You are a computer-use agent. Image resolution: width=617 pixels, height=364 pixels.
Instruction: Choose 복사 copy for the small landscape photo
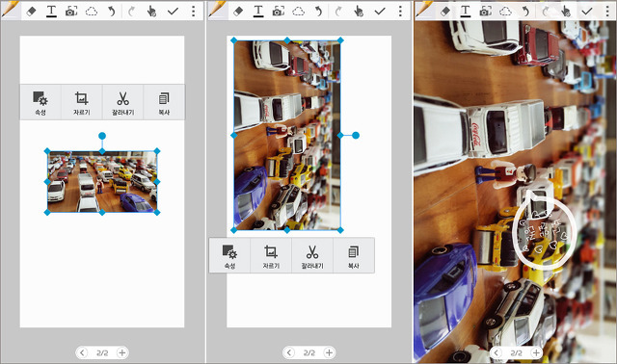pyautogui.click(x=164, y=102)
